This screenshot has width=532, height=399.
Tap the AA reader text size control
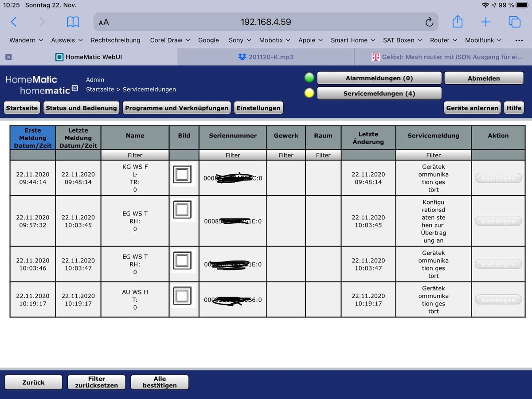point(104,22)
